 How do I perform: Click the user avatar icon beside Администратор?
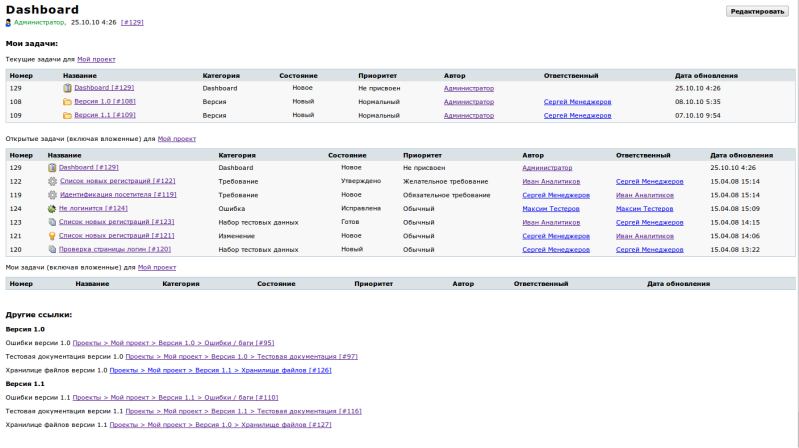pos(9,21)
